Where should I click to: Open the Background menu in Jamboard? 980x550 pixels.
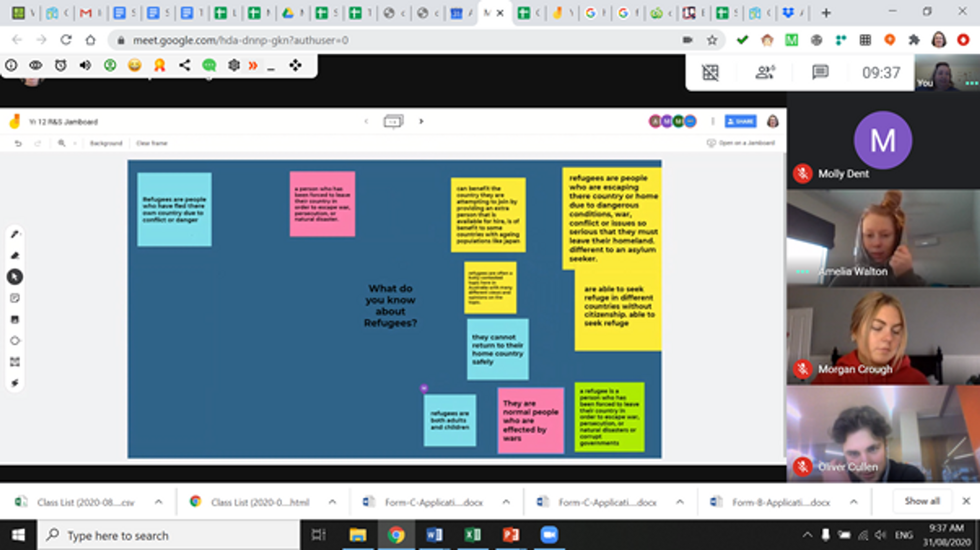[106, 143]
